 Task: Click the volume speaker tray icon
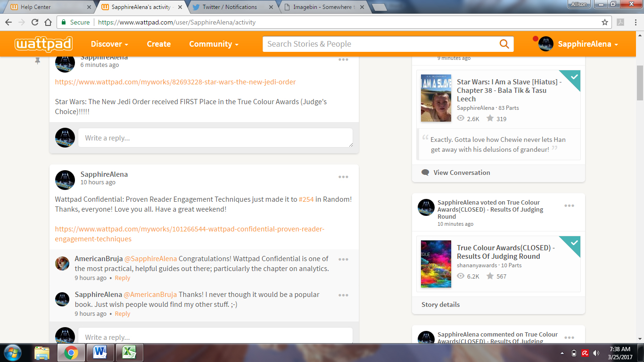596,353
